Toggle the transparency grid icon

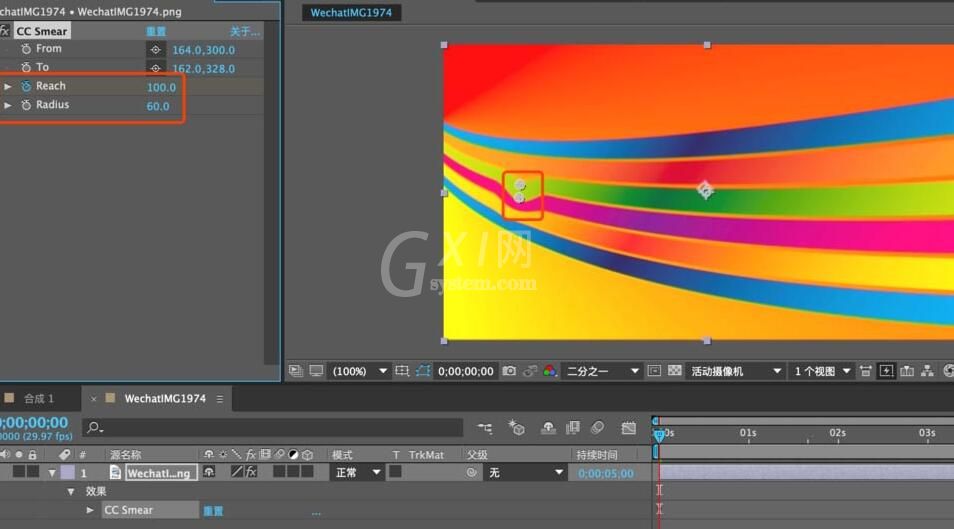[675, 371]
